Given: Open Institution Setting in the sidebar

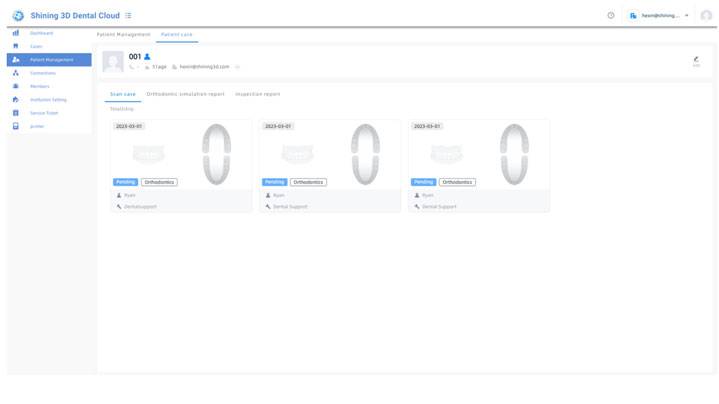Looking at the screenshot, I should (x=49, y=100).
